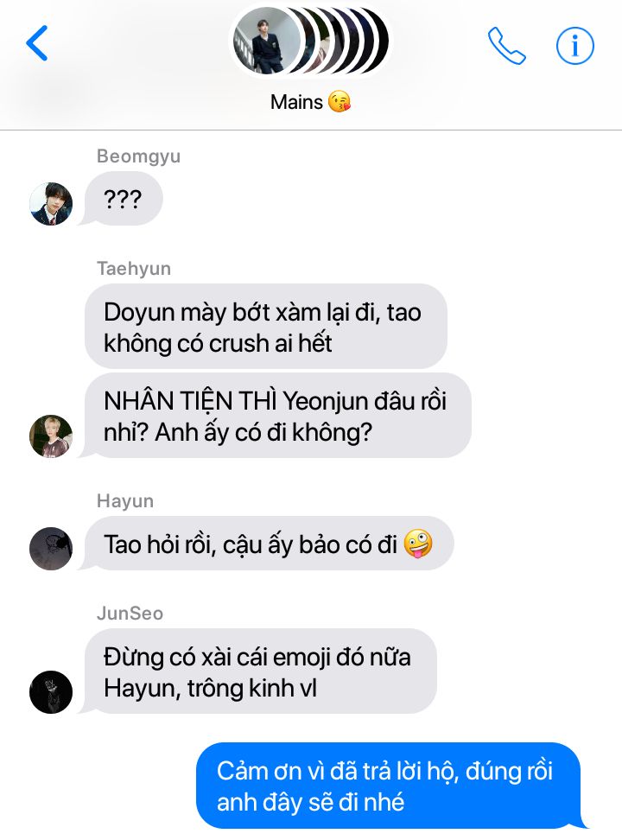
Task: Select the blue sent message "Cảm ơn vì"
Action: pyautogui.click(x=389, y=786)
